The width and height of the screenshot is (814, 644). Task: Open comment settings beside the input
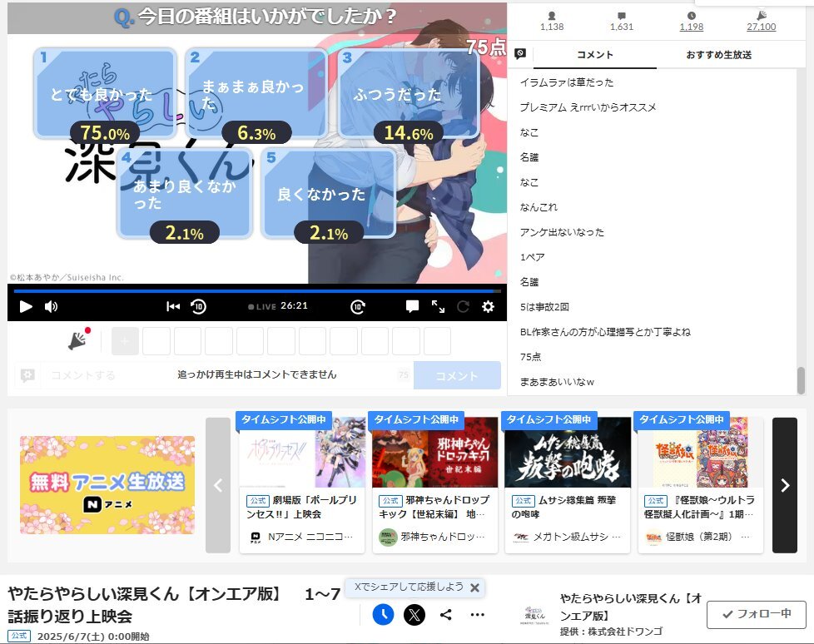point(27,374)
